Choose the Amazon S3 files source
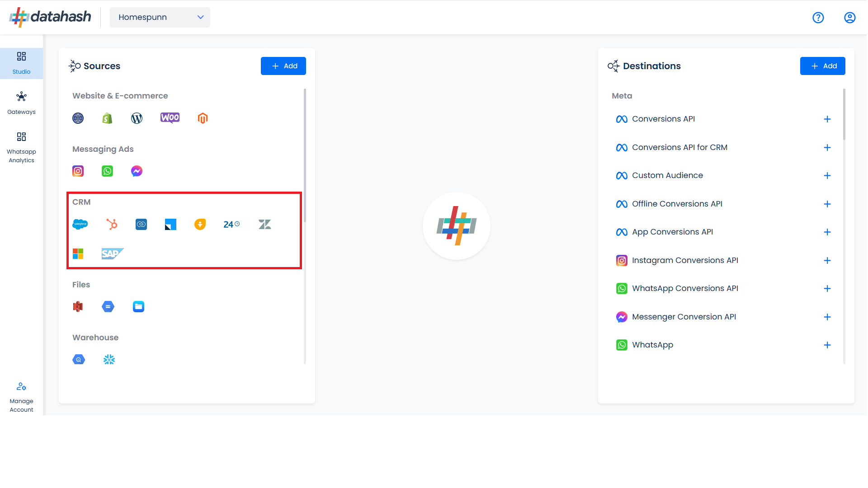The image size is (868, 488). 78,307
